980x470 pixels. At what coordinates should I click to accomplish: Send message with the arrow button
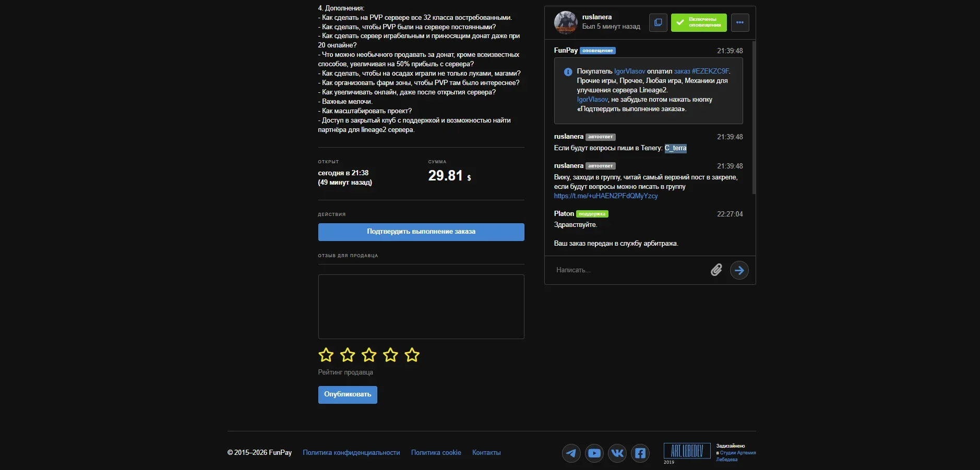tap(739, 270)
